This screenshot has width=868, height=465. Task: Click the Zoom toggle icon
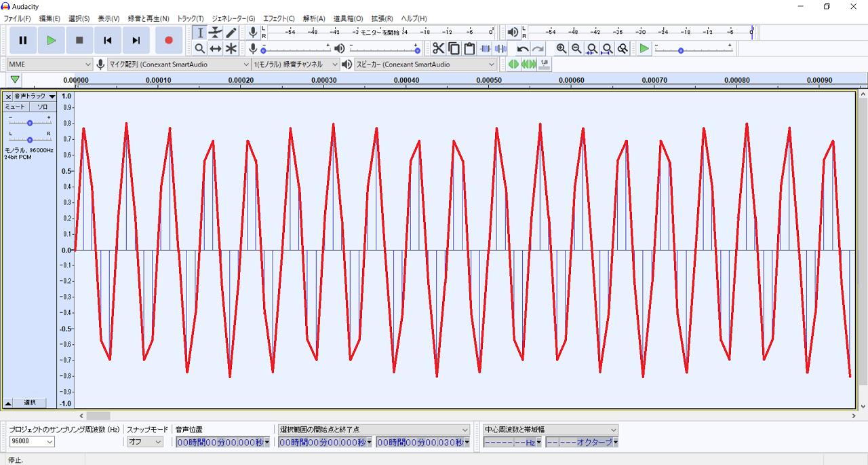pos(623,48)
